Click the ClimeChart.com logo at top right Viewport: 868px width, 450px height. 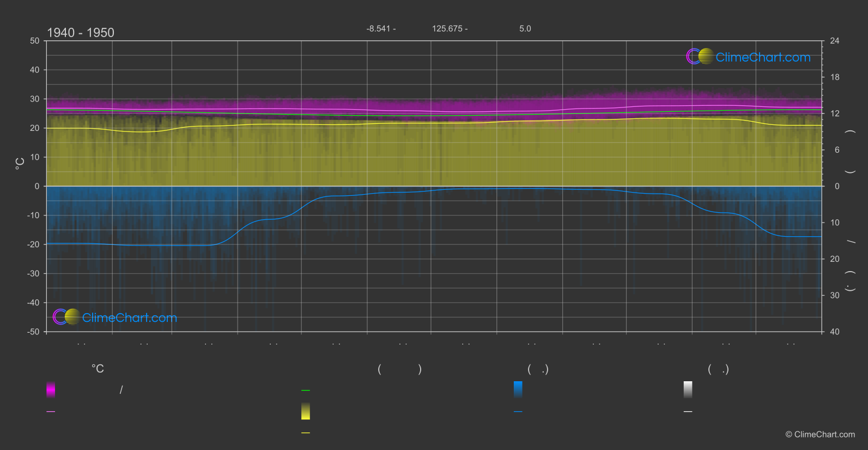pyautogui.click(x=748, y=57)
